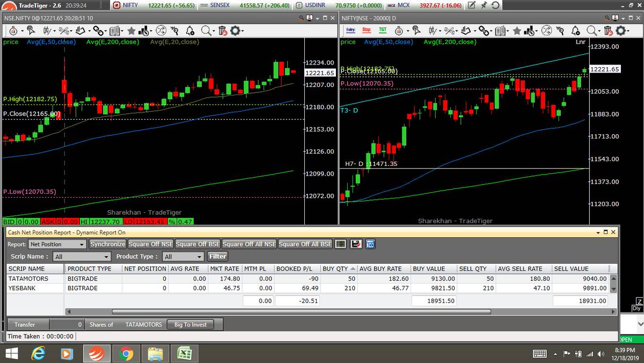This screenshot has height=363, width=644.
Task: Click the alert bell icon in right daily chart toolbar
Action: (x=575, y=31)
